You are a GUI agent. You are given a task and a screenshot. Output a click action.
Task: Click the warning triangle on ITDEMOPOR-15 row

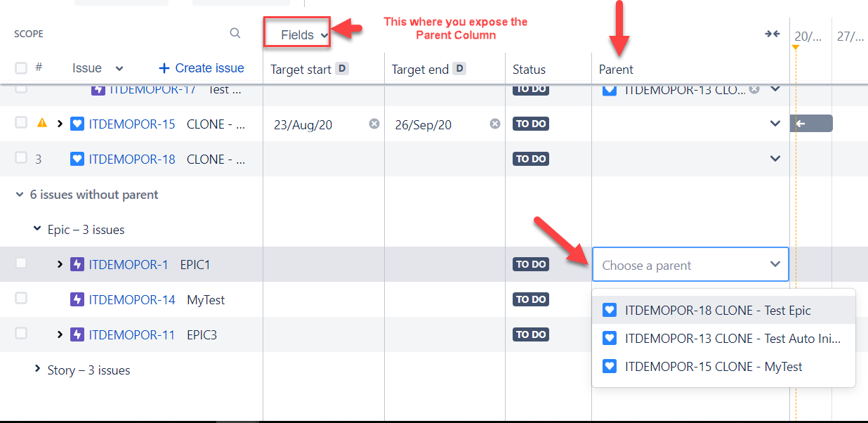tap(41, 123)
